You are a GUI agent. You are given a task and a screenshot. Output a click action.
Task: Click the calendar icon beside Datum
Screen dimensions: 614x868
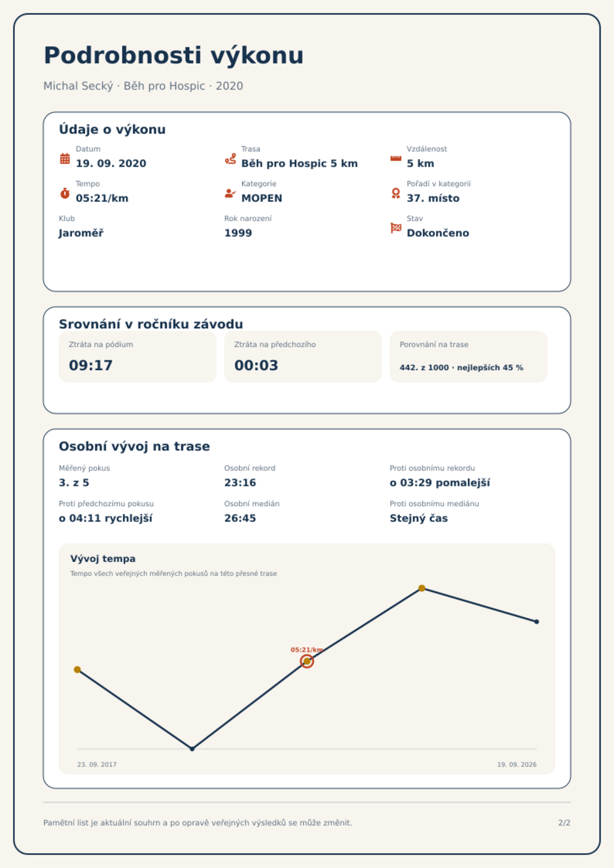(x=65, y=158)
